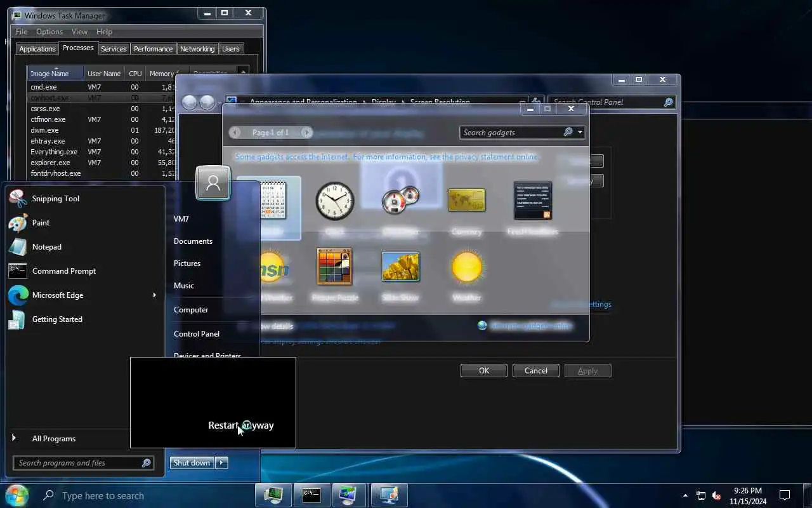Screen dimensions: 812x508
Task: Select the cmd.exe process row
Action: [101, 87]
